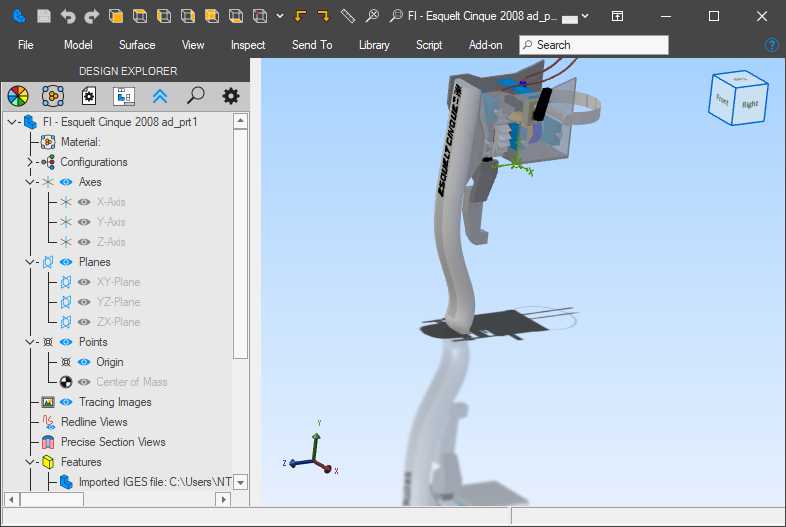Select Precise Section Views tree item
This screenshot has width=786, height=527.
(112, 442)
